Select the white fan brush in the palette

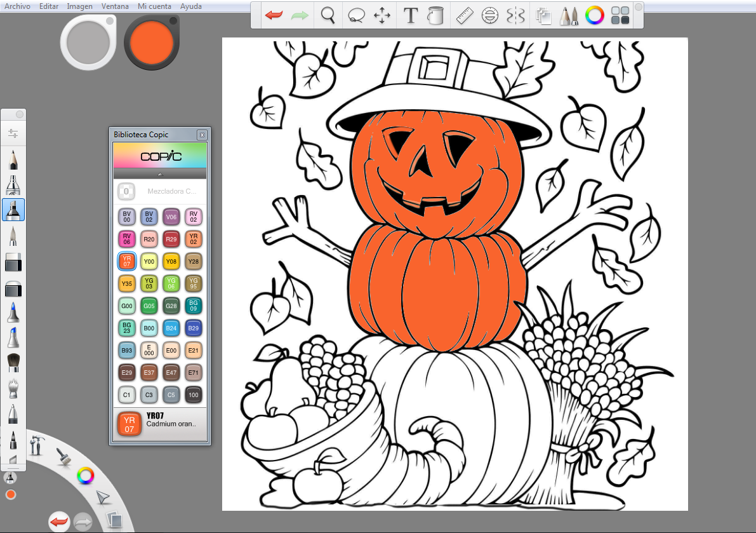(13, 388)
